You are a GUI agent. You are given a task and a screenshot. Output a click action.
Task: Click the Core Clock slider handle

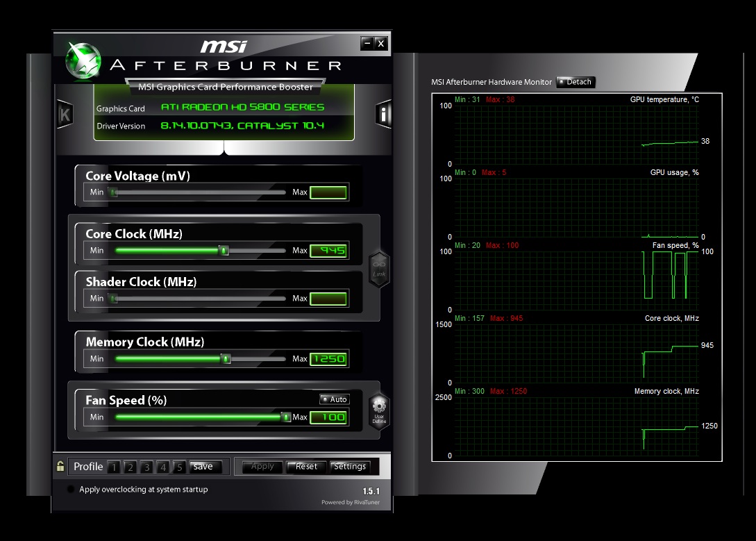pyautogui.click(x=224, y=251)
